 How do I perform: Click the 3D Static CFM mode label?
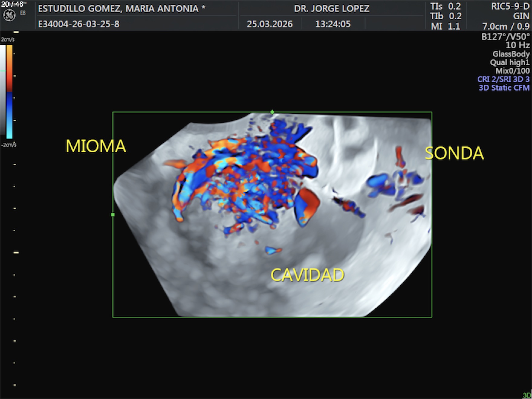pyautogui.click(x=504, y=88)
